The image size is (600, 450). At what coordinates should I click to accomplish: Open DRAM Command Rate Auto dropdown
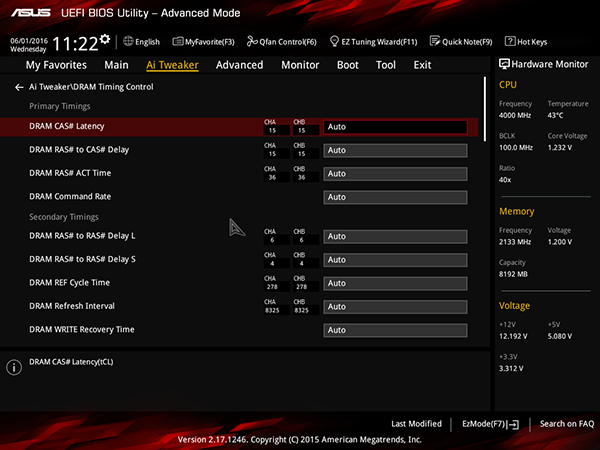[395, 197]
